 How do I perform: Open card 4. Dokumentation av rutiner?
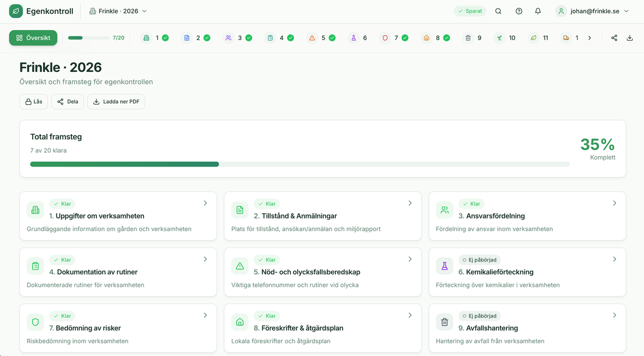pyautogui.click(x=118, y=272)
